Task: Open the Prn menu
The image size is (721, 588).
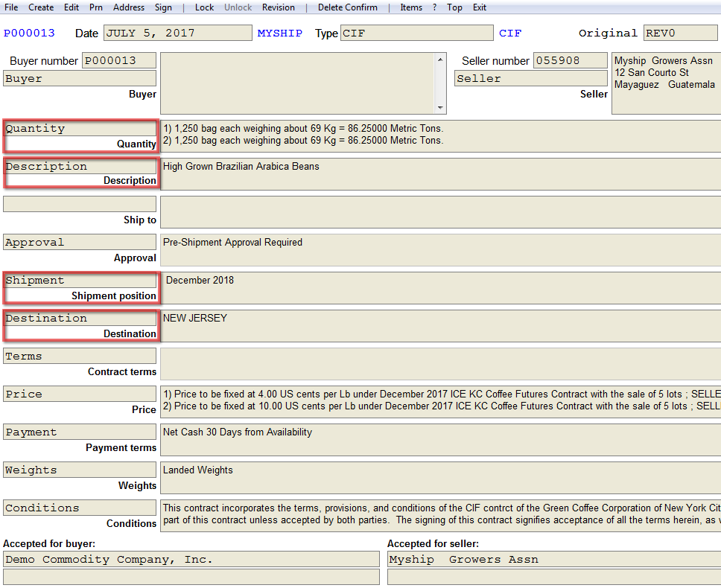Action: pos(95,7)
